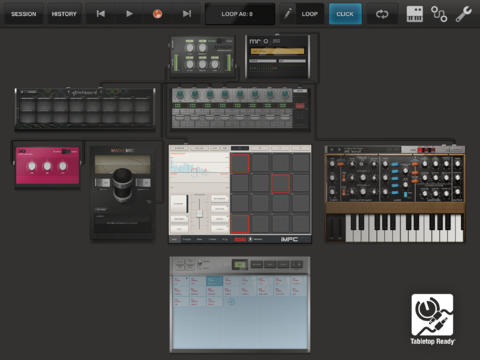Click the yellow bar on mr. o
Viewport: 480px width, 360px height.
tap(278, 51)
